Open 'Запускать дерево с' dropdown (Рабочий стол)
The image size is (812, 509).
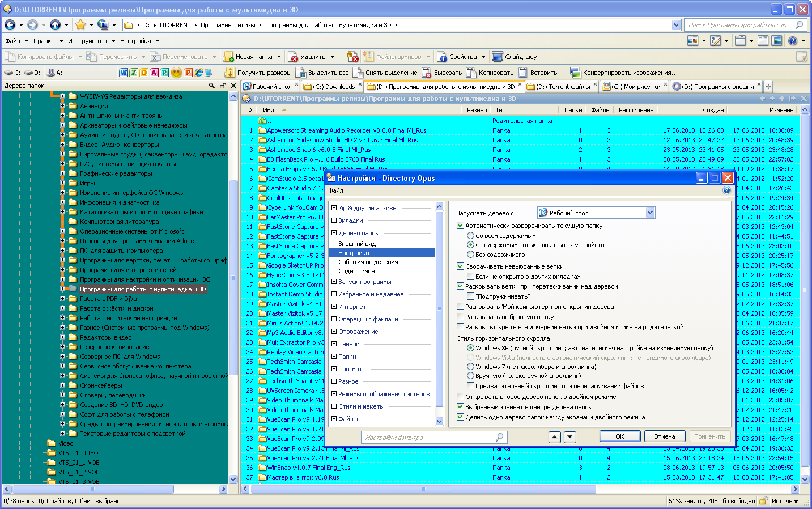(596, 213)
